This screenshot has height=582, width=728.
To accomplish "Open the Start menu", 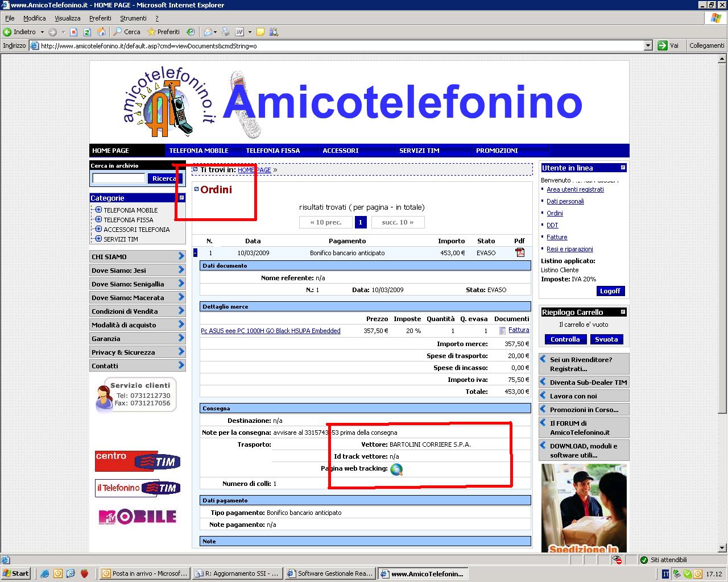I will (x=16, y=573).
